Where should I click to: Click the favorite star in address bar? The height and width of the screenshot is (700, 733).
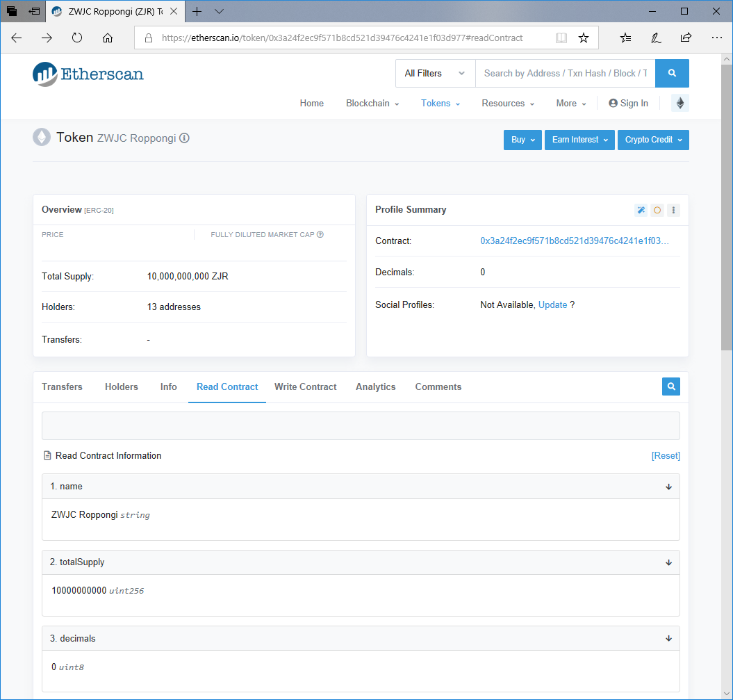[x=584, y=38]
